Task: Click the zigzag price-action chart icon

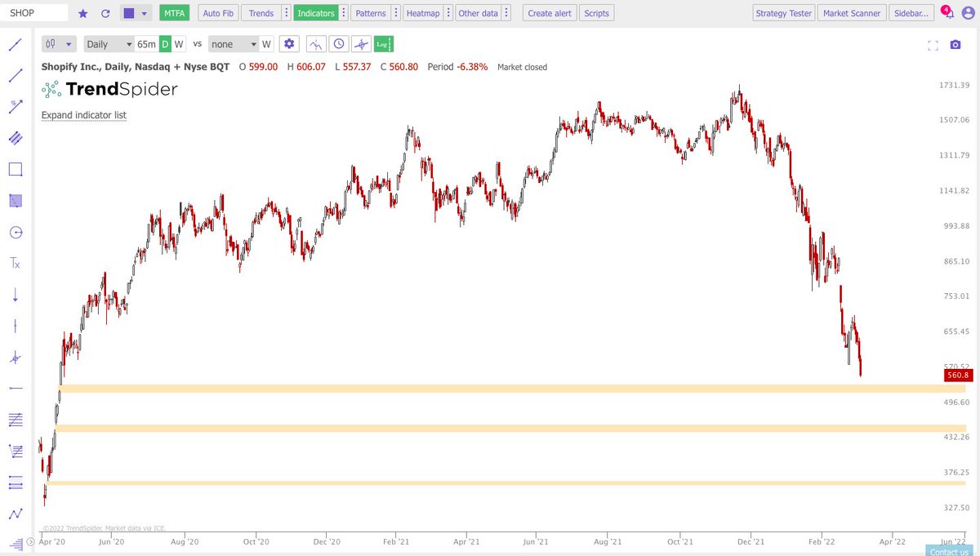Action: click(316, 44)
